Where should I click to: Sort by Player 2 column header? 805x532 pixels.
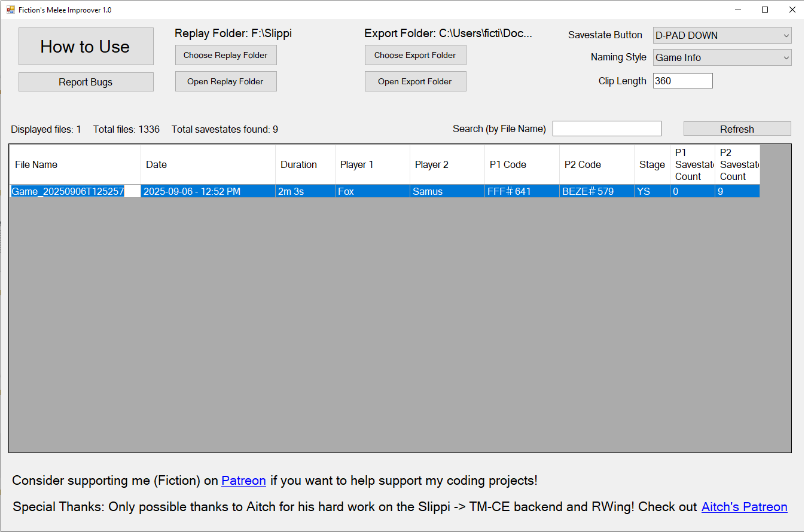click(447, 164)
